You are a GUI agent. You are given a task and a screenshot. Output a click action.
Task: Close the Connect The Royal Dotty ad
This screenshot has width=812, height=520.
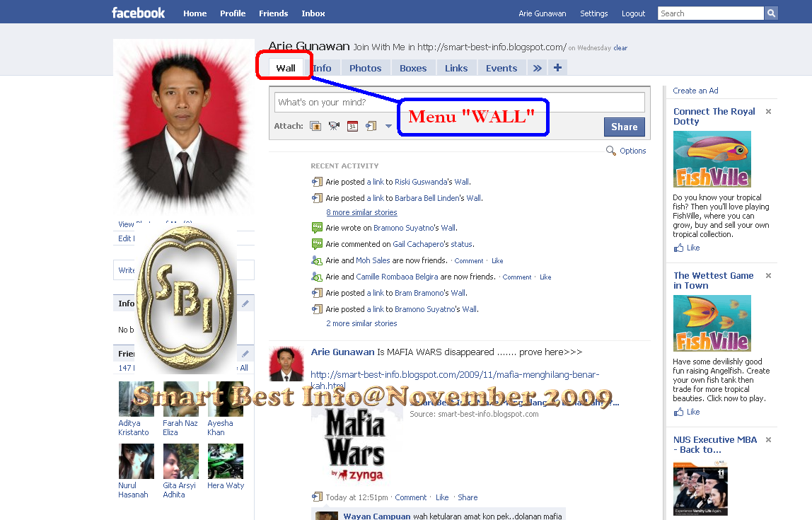(768, 111)
